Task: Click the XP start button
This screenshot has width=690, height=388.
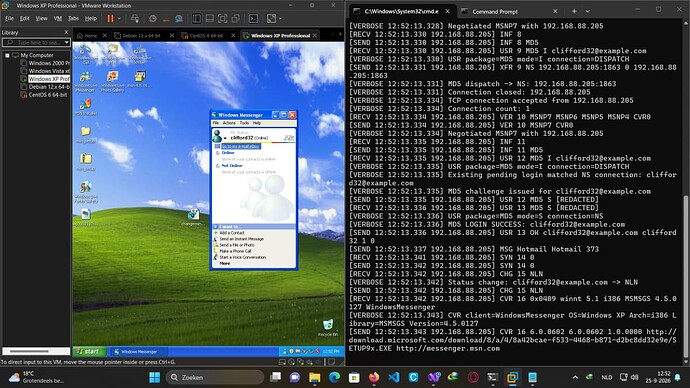Action: tap(89, 351)
